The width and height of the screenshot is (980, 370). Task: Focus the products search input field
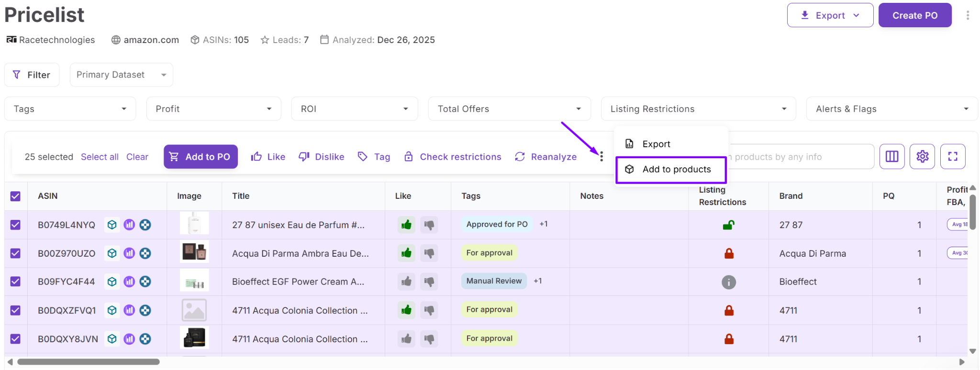[801, 157]
